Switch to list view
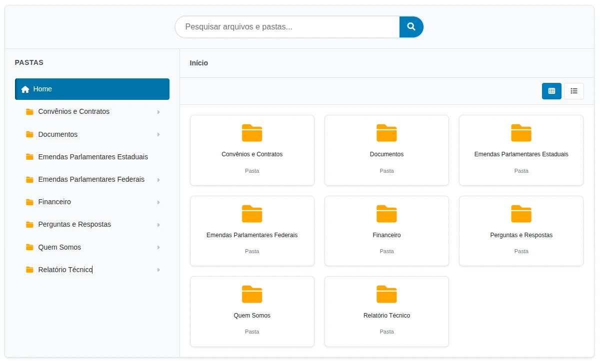This screenshot has width=601, height=364. coord(573,91)
